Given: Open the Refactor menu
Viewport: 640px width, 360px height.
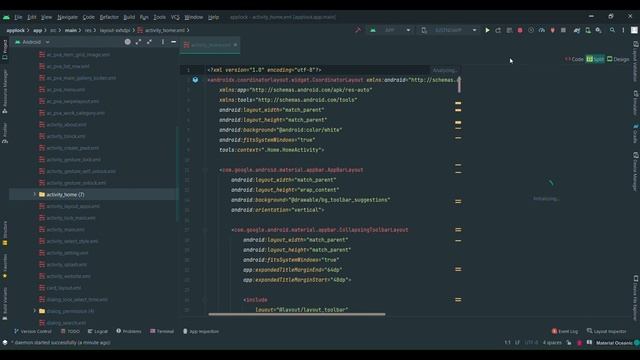Looking at the screenshot, I should point(109,17).
